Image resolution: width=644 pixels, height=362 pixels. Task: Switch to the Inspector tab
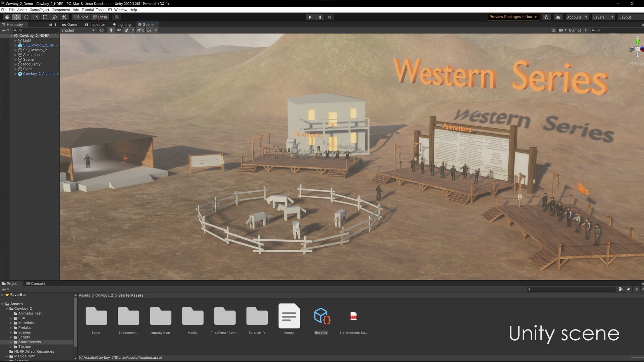click(x=95, y=24)
